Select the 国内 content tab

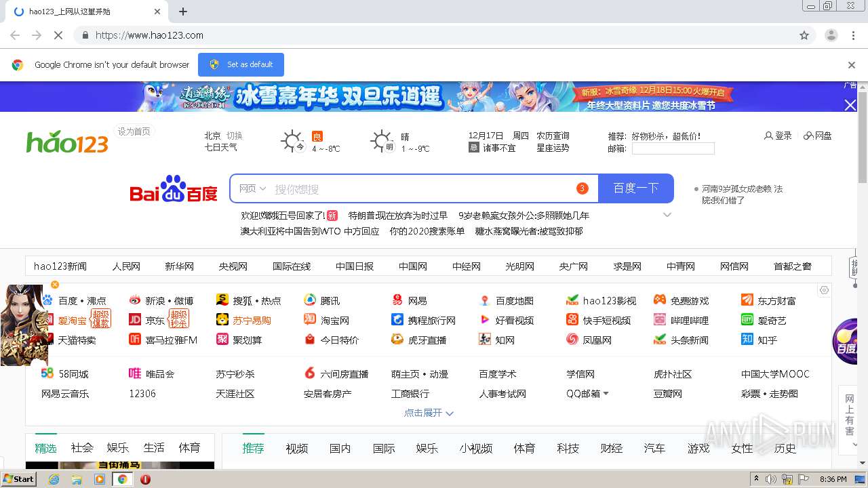pos(340,449)
